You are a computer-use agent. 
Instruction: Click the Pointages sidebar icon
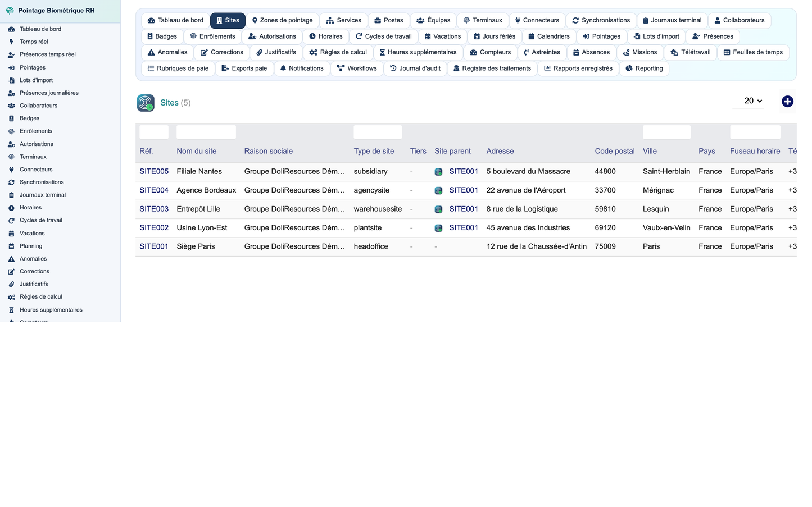click(x=11, y=67)
